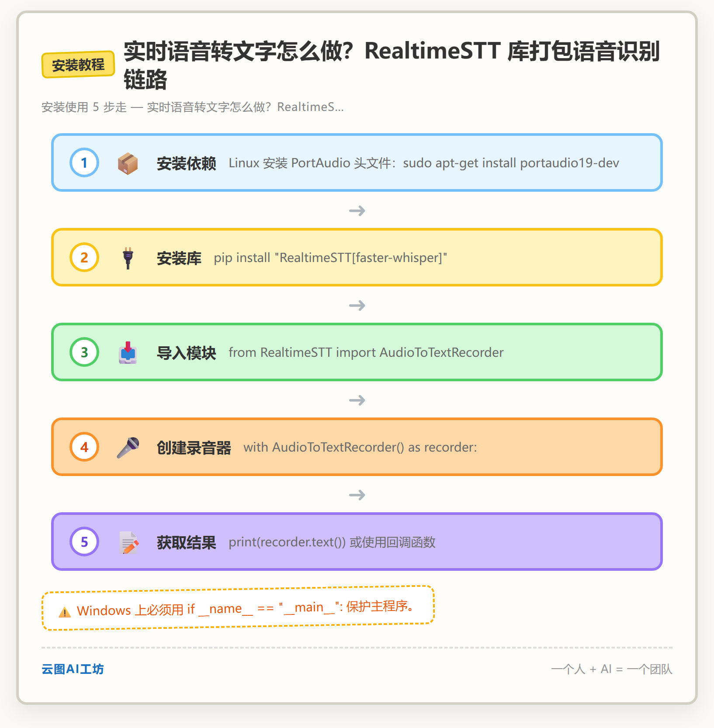Select the 安装库 step heading
Screen dimensions: 714x728
click(179, 258)
